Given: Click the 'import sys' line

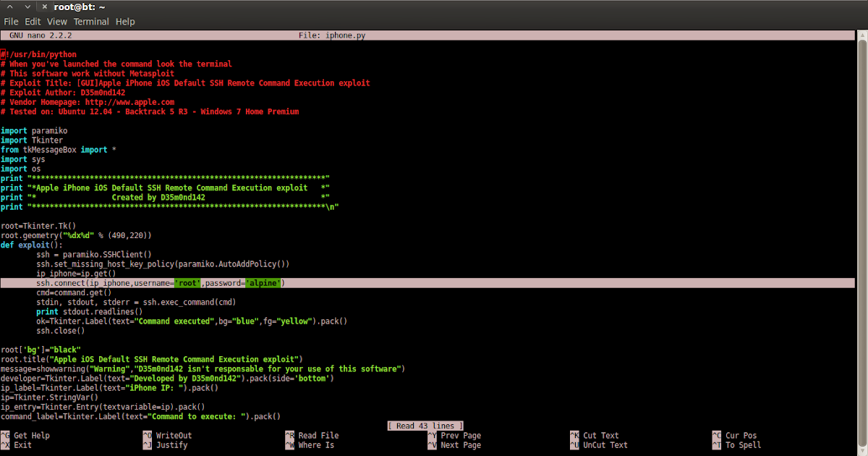Looking at the screenshot, I should [23, 159].
